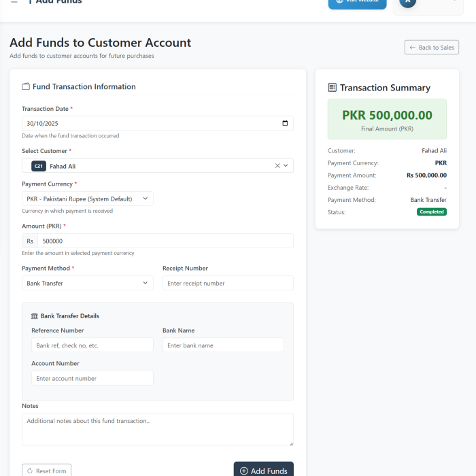Click the Transaction Summary receipt icon
This screenshot has width=476, height=476.
[x=332, y=88]
